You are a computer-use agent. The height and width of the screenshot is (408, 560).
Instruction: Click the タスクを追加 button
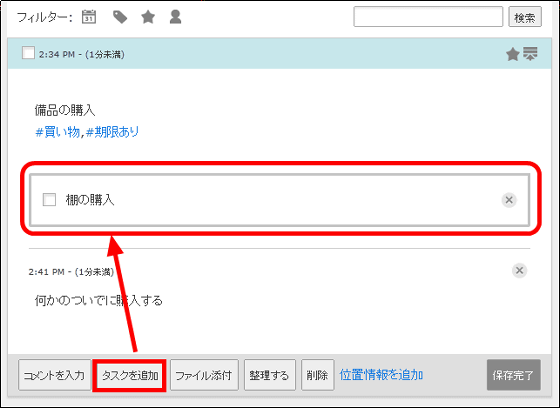130,375
